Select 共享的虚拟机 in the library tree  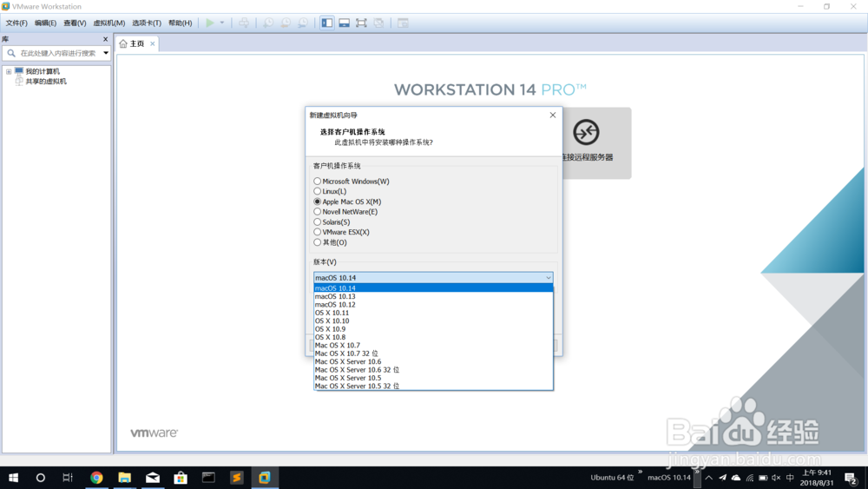tap(46, 82)
